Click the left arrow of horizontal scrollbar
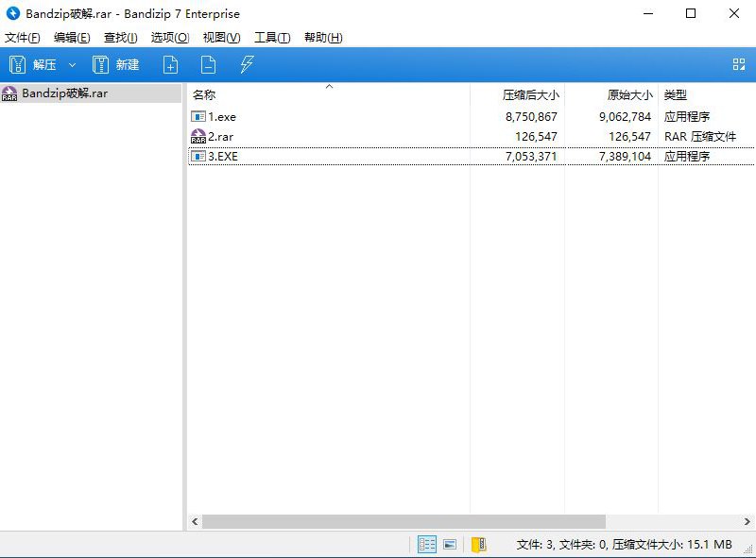Viewport: 756px width, 558px height. 195,521
